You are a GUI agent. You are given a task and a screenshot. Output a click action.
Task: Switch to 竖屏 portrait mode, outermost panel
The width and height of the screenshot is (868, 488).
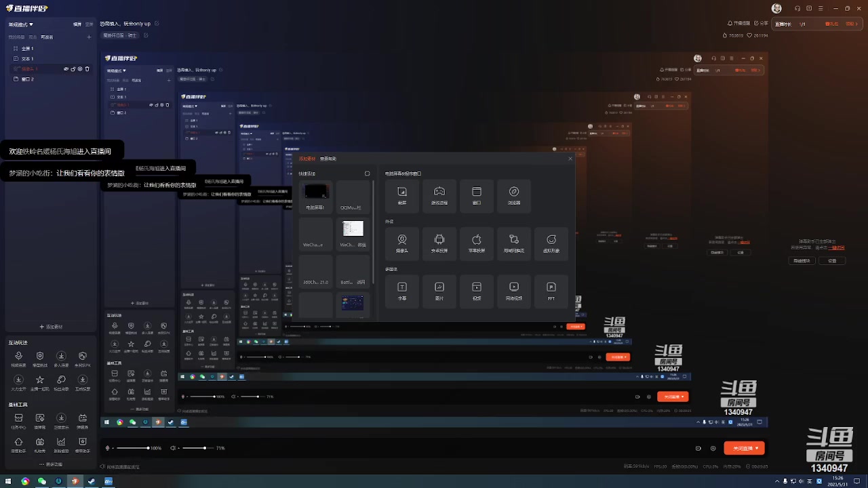(89, 24)
